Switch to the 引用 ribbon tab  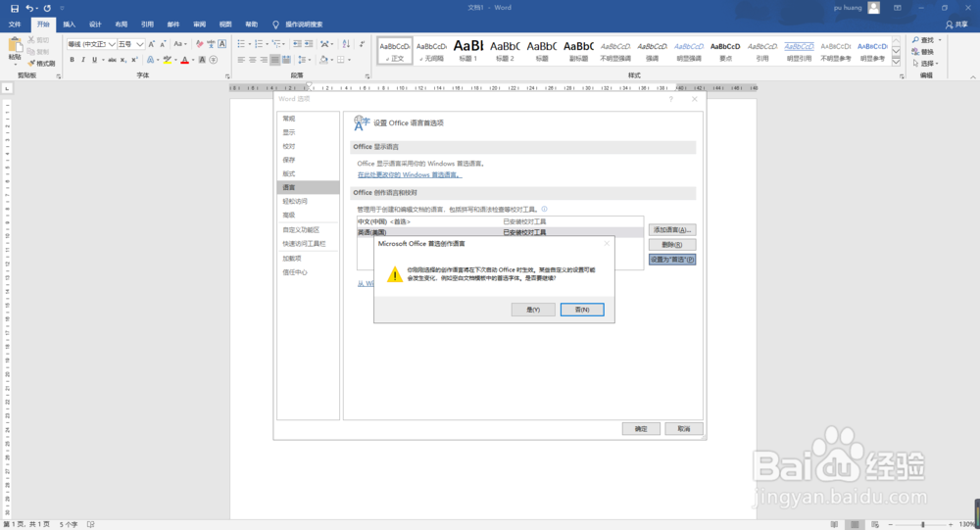147,24
